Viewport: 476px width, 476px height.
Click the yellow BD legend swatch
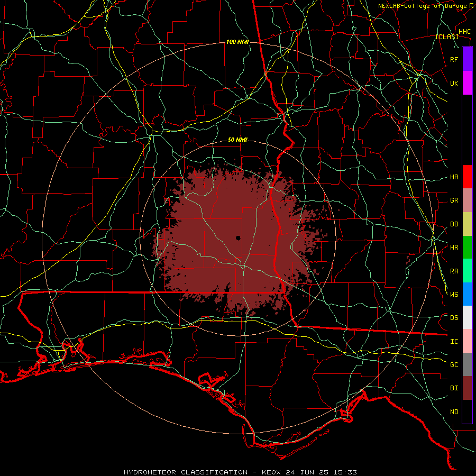pyautogui.click(x=467, y=224)
